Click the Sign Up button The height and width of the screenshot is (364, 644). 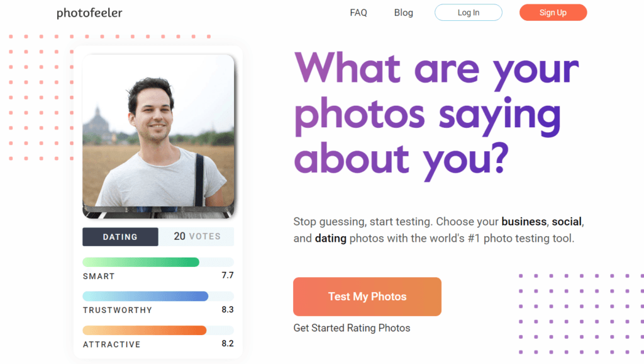click(x=553, y=13)
